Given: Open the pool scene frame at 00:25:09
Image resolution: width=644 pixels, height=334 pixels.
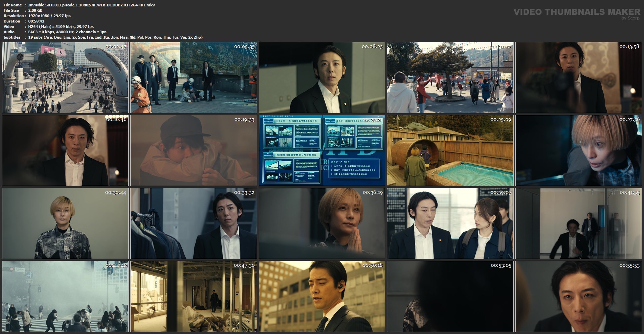Looking at the screenshot, I should click(450, 151).
